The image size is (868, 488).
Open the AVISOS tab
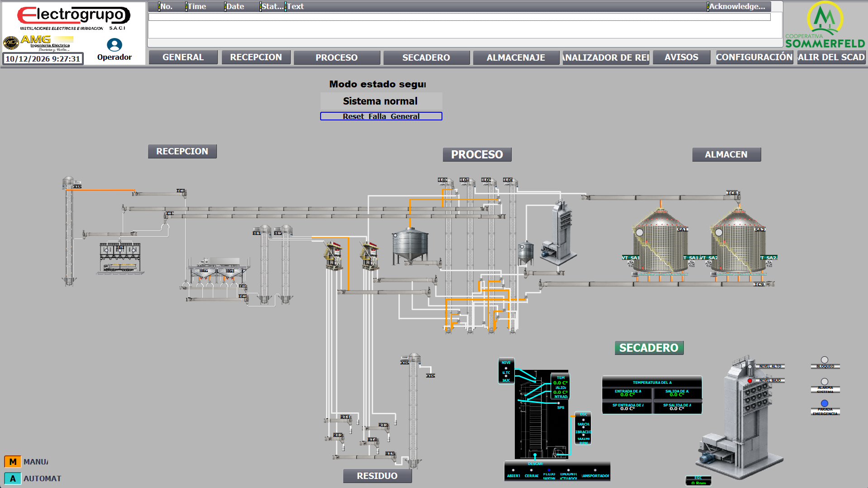coord(681,57)
